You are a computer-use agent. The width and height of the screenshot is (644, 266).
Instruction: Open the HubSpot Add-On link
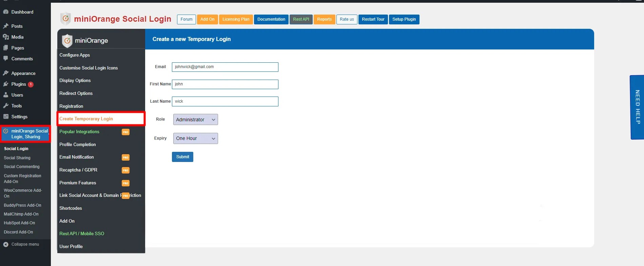pyautogui.click(x=19, y=223)
